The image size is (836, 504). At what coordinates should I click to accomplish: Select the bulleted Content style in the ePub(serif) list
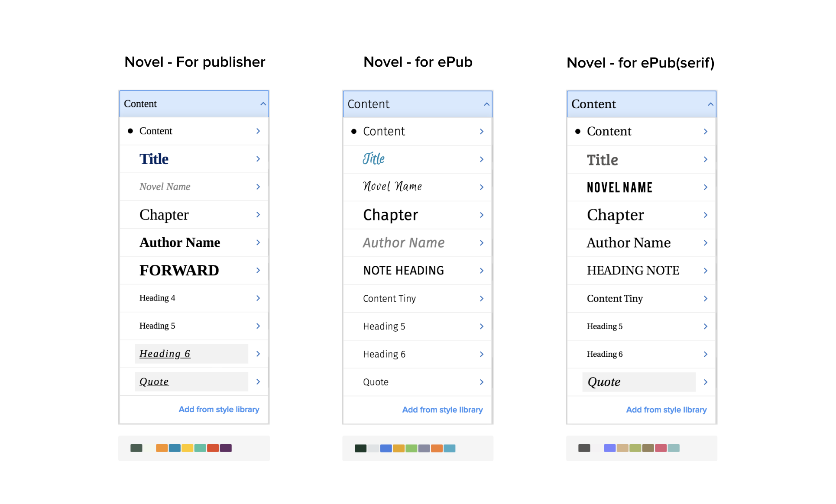pos(609,131)
